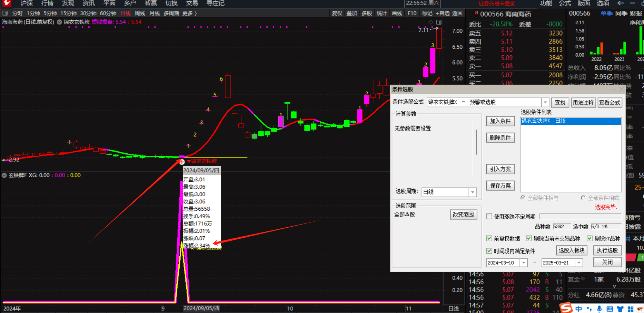The height and width of the screenshot is (313, 644).
Task: Enable 使用涨跌不定周期 checkbox
Action: tap(489, 216)
